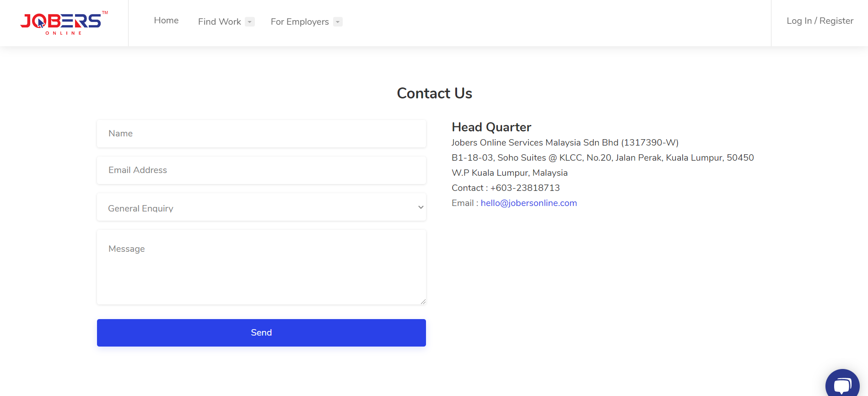Click the contact phone number +603-23818713
Viewport: 868px width, 396px height.
point(525,188)
